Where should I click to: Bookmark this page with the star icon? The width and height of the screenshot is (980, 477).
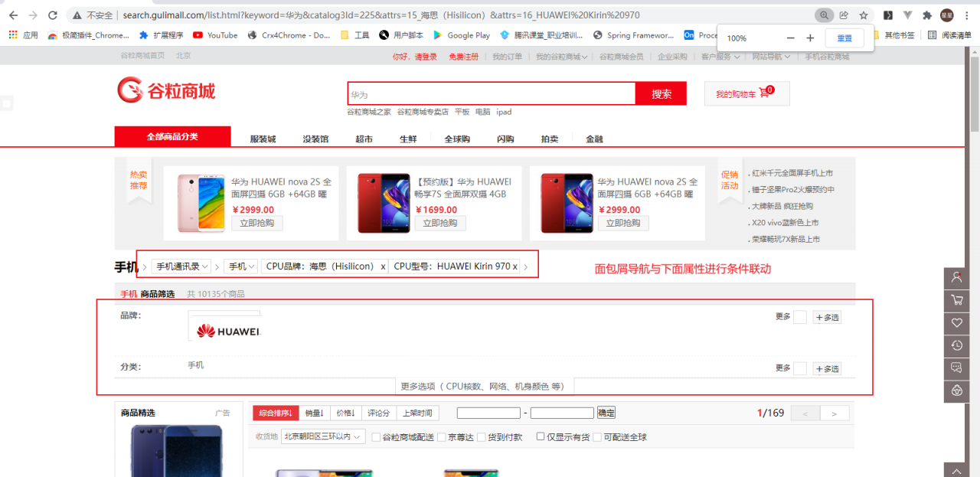tap(864, 15)
